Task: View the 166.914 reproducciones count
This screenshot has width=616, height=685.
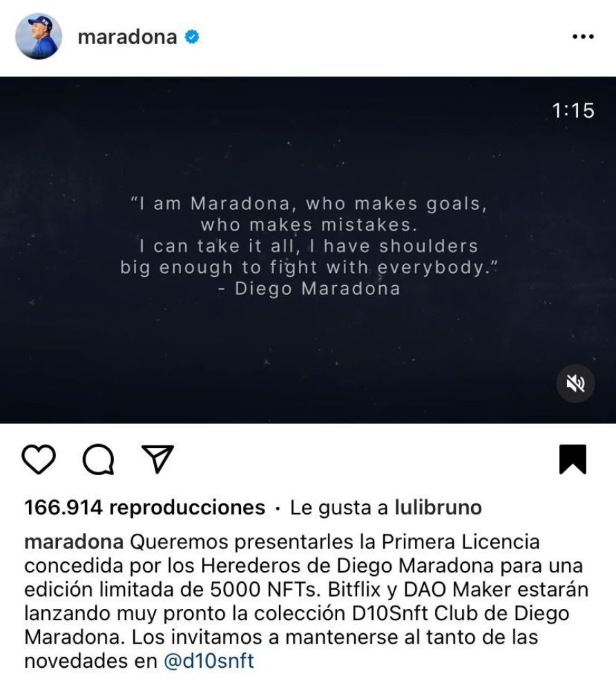Action: [144, 508]
